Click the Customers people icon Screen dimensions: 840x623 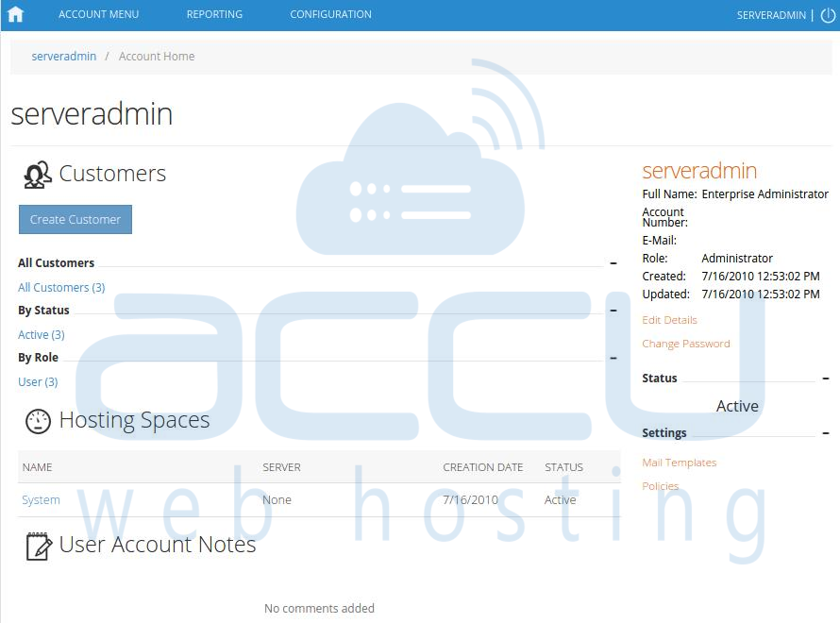(x=38, y=175)
